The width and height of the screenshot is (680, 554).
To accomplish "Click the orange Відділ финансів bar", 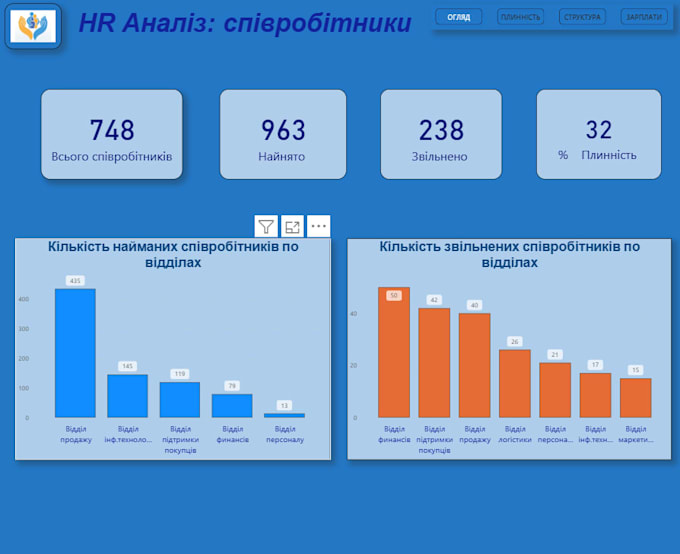I will (x=394, y=352).
